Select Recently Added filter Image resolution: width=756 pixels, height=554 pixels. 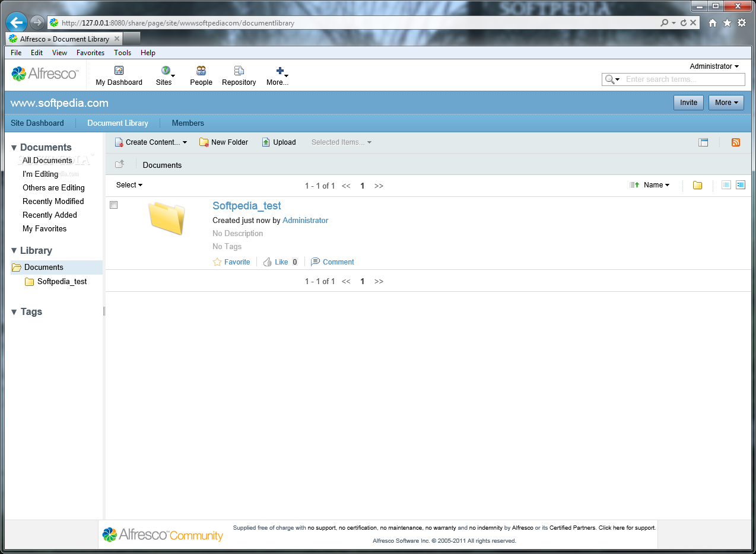(x=50, y=215)
